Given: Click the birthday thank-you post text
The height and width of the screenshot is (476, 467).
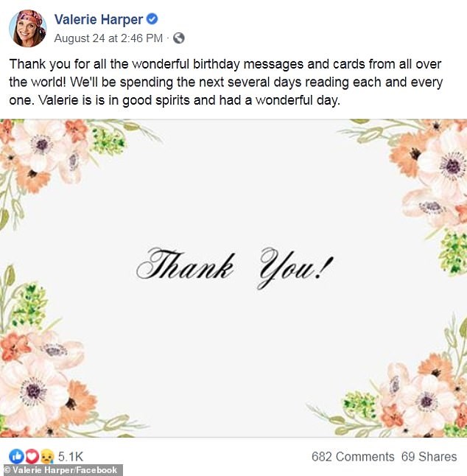Looking at the screenshot, I should tap(225, 83).
